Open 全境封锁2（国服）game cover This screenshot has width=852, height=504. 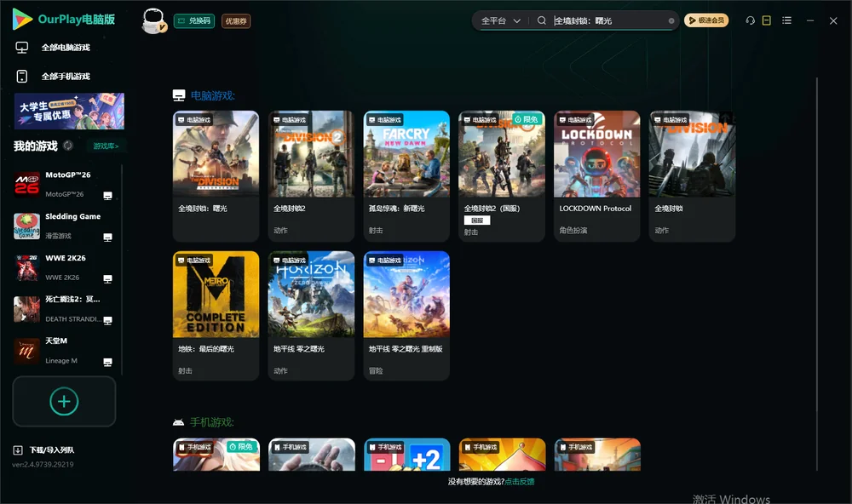502,154
